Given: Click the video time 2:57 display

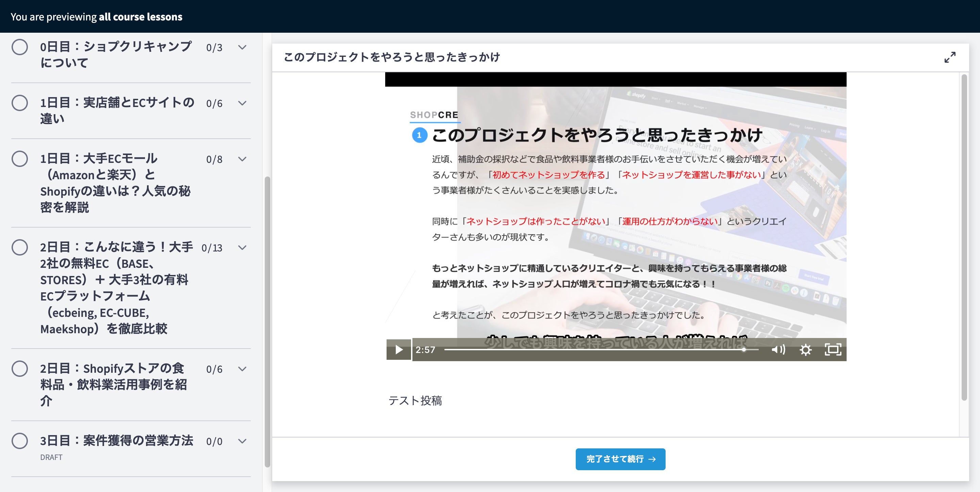Looking at the screenshot, I should (x=425, y=350).
